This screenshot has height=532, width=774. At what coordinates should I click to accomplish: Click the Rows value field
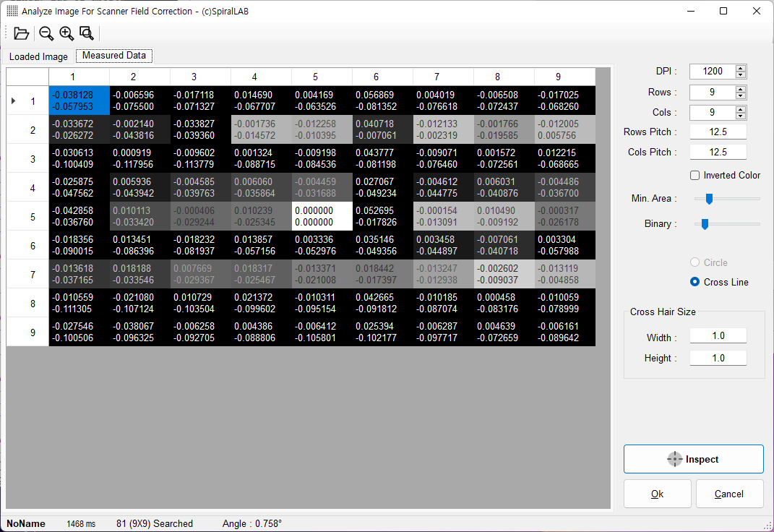click(713, 92)
